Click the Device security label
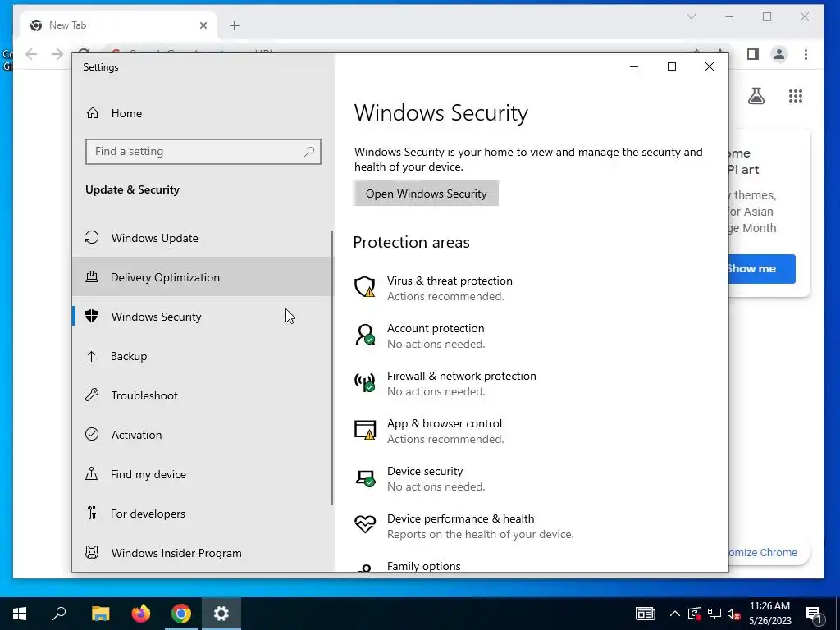The width and height of the screenshot is (840, 630). tap(425, 471)
